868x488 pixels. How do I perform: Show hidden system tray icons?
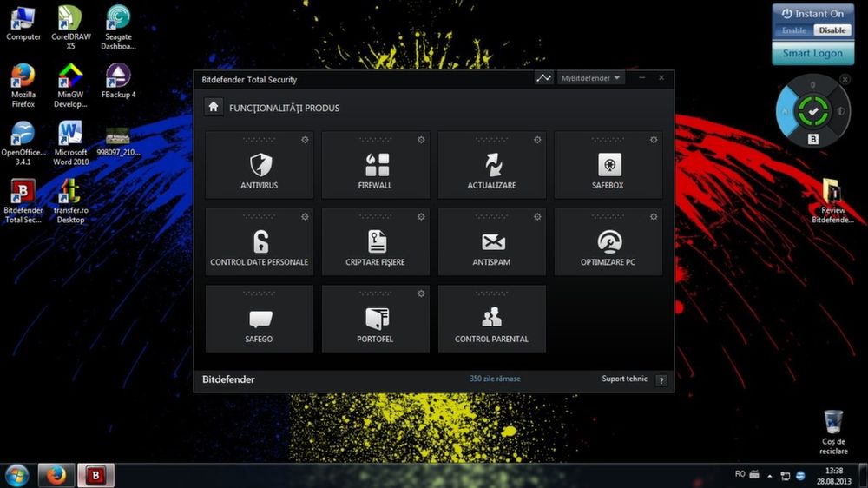pos(769,476)
